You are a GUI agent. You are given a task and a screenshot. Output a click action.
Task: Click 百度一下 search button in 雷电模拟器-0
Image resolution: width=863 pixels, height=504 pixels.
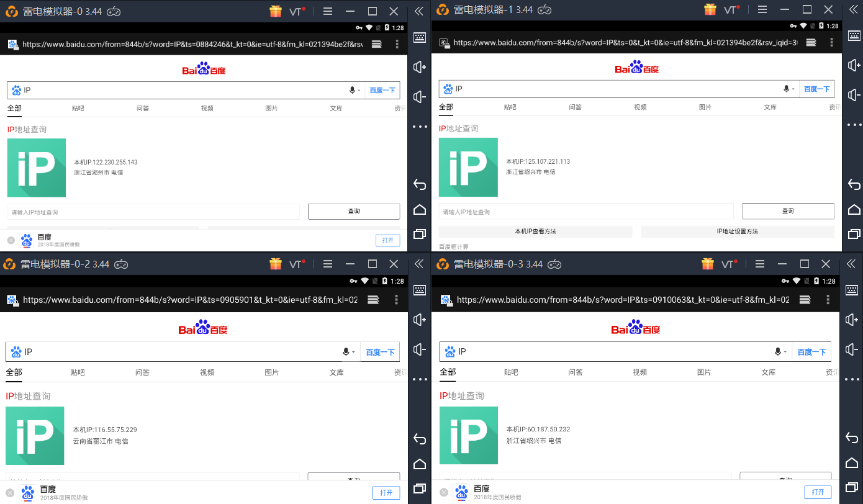pos(382,90)
